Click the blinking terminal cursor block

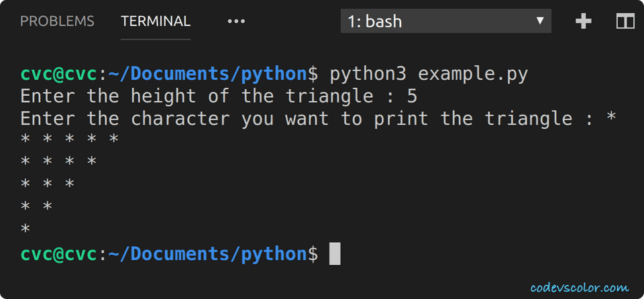pos(335,254)
